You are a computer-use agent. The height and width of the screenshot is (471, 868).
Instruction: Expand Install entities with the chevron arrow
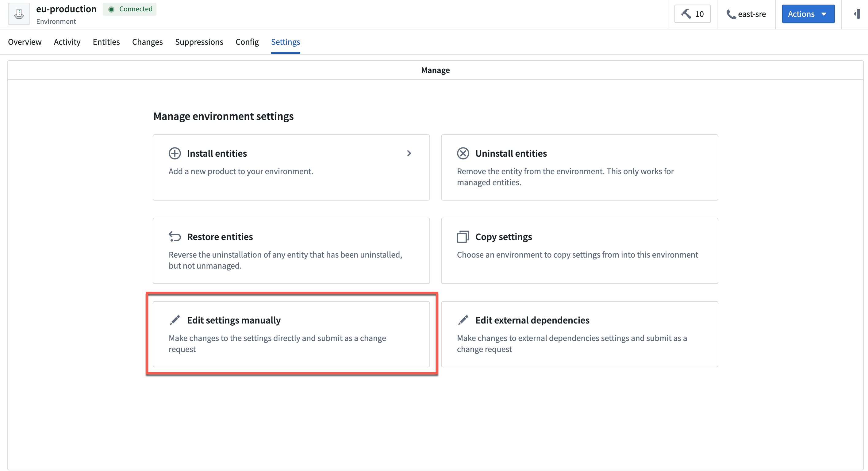click(x=409, y=153)
